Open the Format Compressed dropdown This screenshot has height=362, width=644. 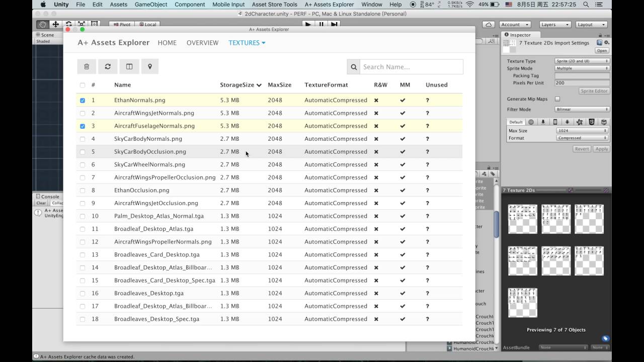click(x=582, y=138)
